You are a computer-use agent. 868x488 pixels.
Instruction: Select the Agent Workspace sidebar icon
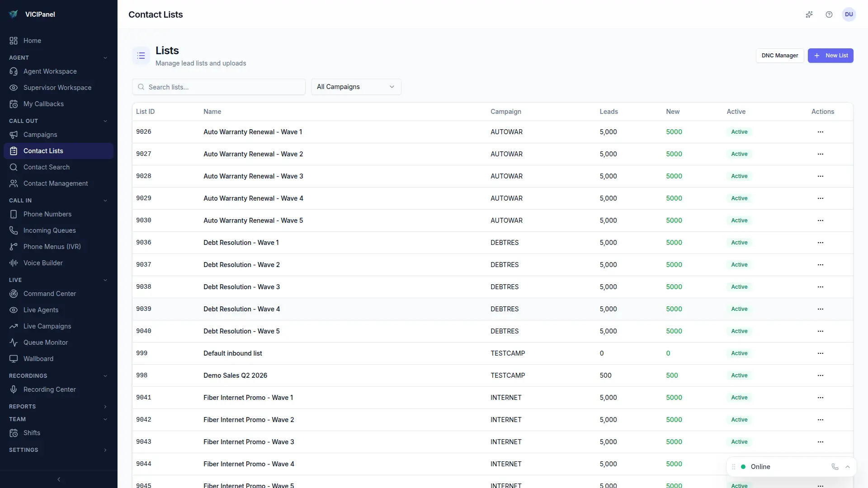coord(14,71)
